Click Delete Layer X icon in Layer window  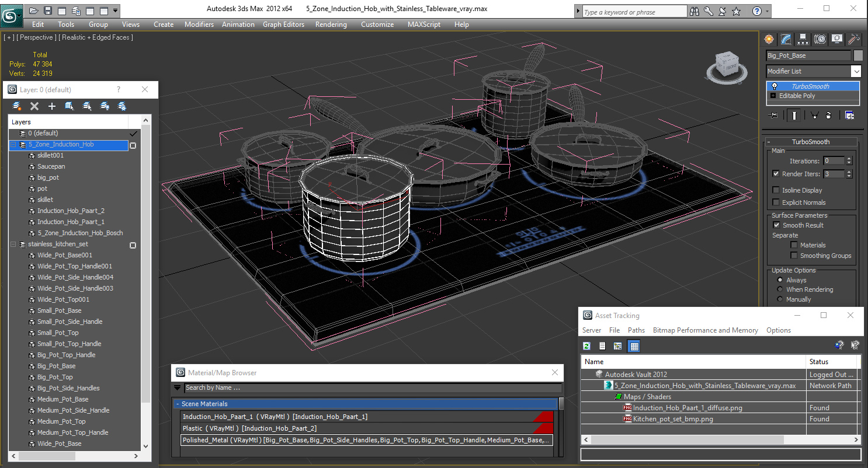(x=34, y=106)
